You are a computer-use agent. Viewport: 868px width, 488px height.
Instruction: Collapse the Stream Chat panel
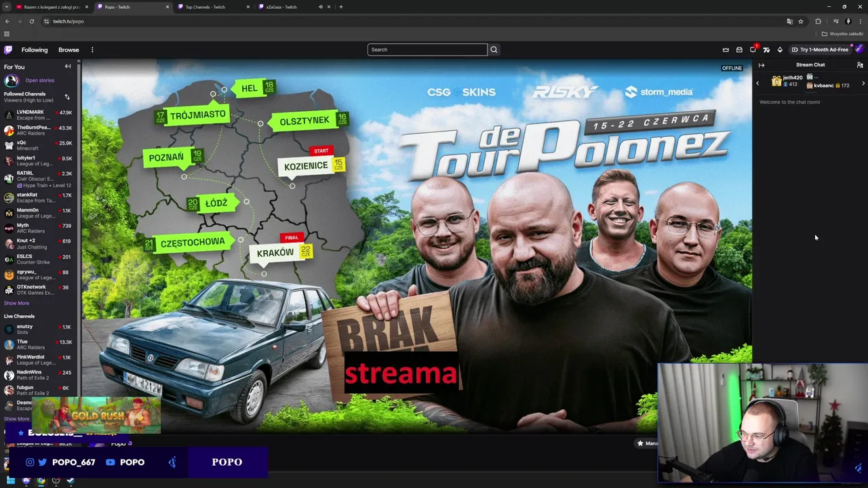(762, 65)
